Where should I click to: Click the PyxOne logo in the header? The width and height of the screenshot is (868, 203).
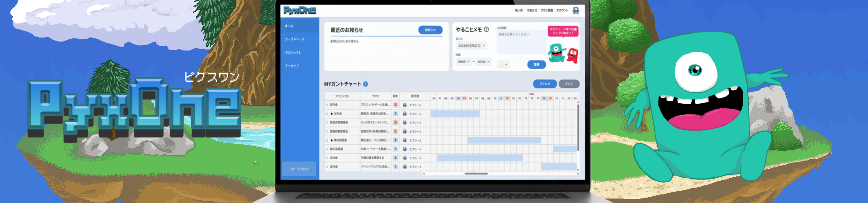point(299,10)
